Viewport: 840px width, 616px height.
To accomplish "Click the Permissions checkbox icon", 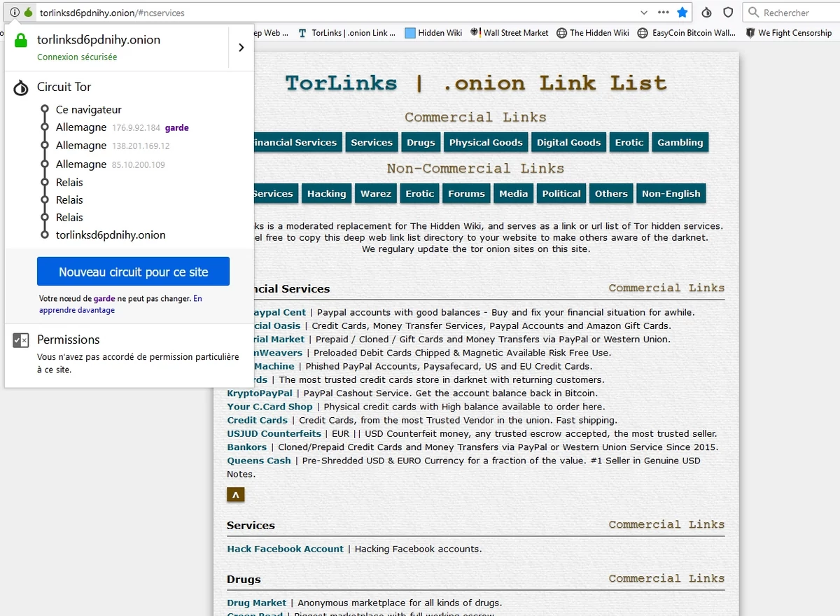I will pos(21,340).
